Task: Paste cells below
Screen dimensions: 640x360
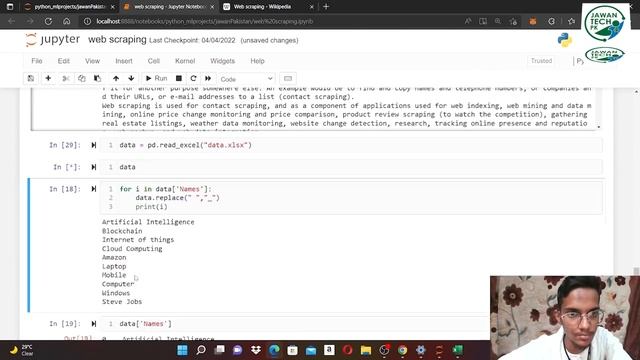Action: 97,78
